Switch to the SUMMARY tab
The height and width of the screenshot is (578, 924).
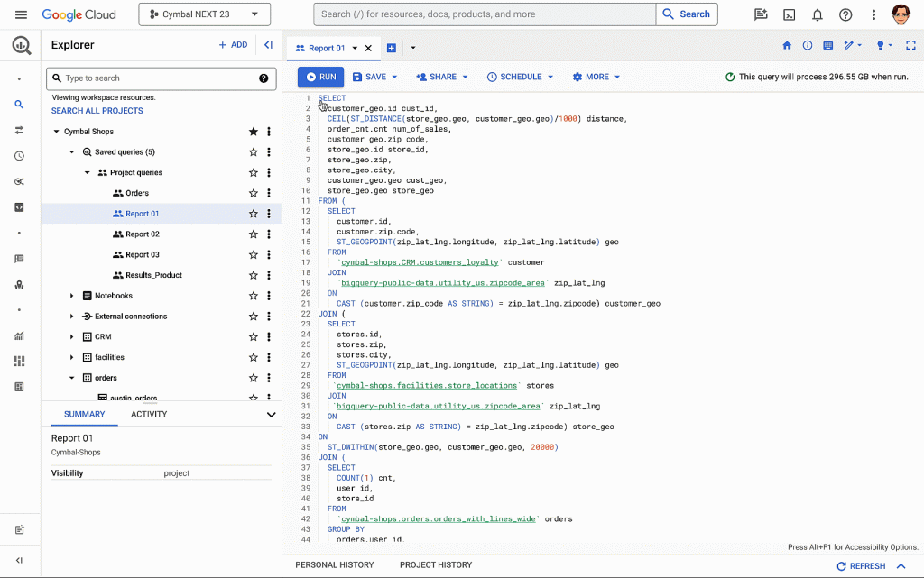pos(84,415)
